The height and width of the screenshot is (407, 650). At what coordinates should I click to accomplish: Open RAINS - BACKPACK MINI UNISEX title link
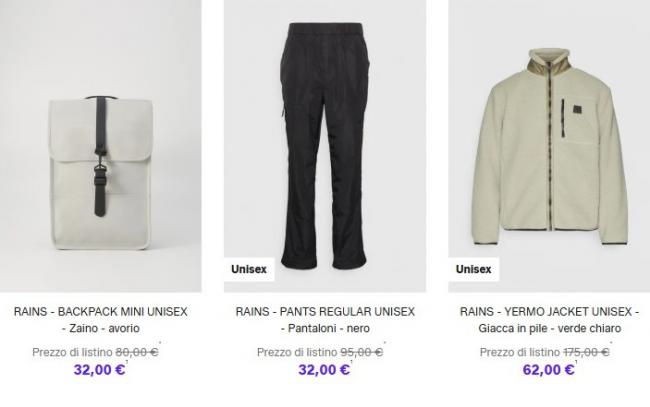(x=101, y=312)
